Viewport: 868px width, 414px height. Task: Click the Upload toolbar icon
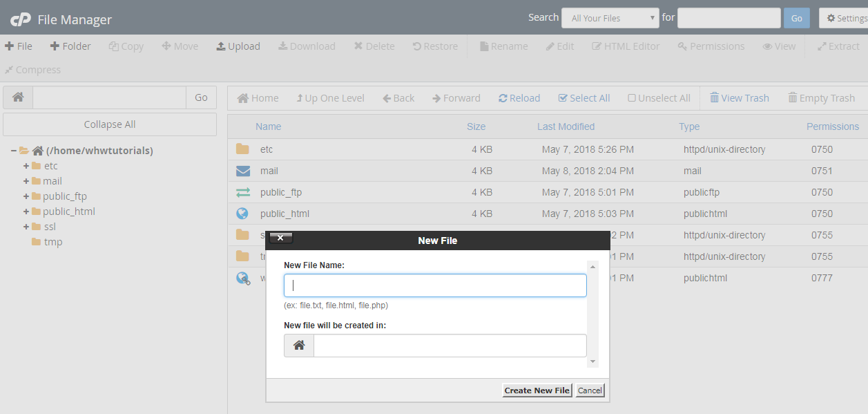click(238, 46)
